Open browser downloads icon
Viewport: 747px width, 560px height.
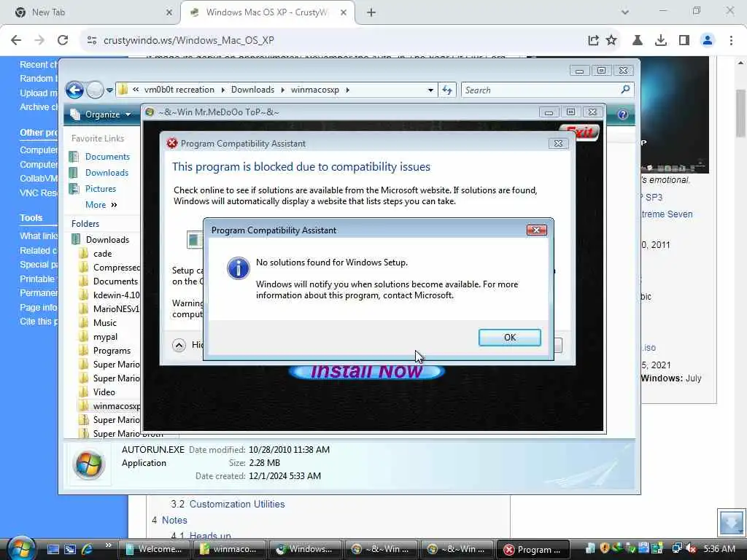click(x=660, y=41)
